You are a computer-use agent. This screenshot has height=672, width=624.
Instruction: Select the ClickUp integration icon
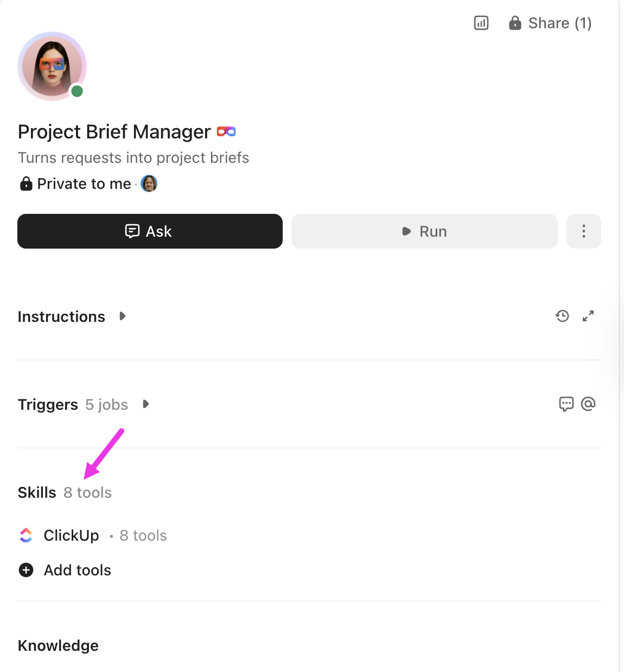click(26, 535)
